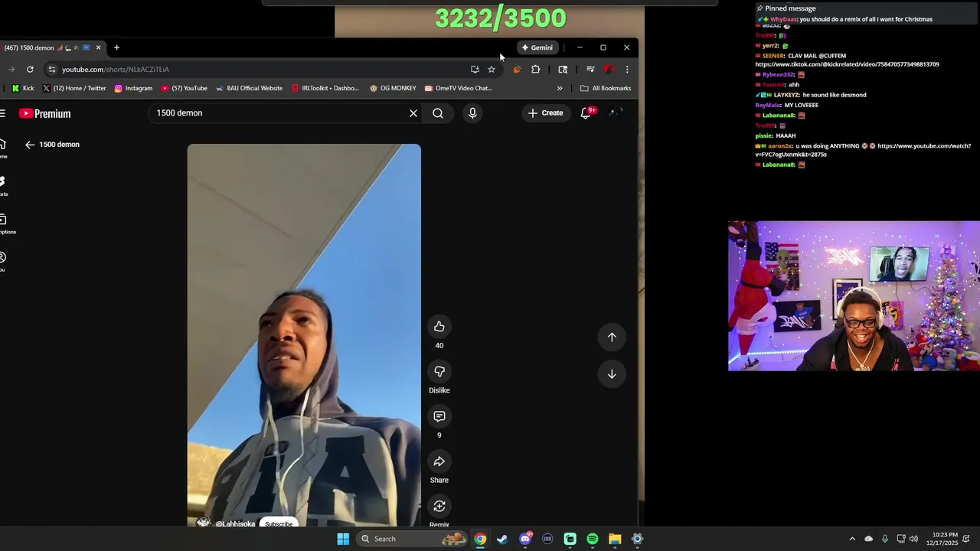This screenshot has height=551, width=980.
Task: Open comments on the short
Action: pos(439,416)
